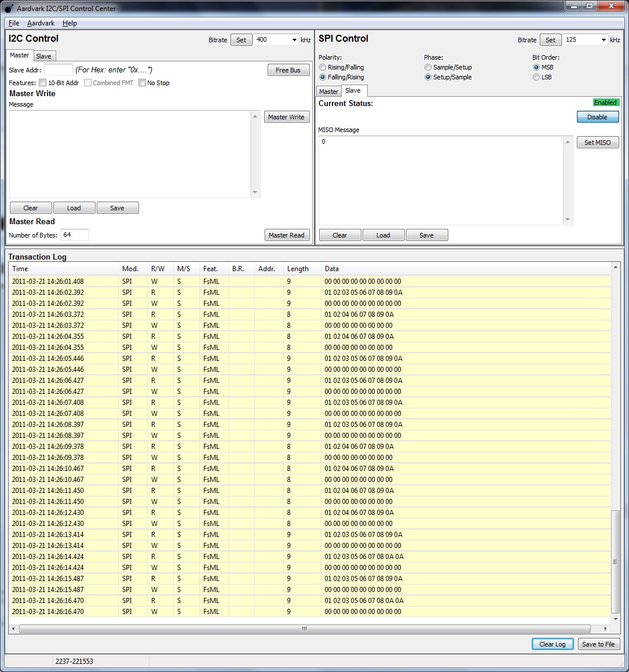Load an I2C message from file
The height and width of the screenshot is (672, 629).
coord(74,208)
